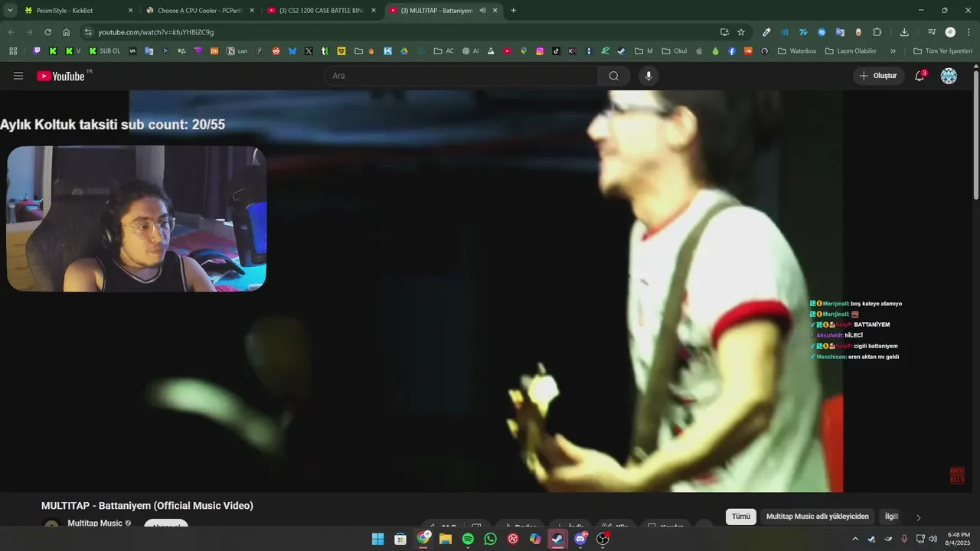Open the Windows Start menu
980x551 pixels.
coord(377,539)
